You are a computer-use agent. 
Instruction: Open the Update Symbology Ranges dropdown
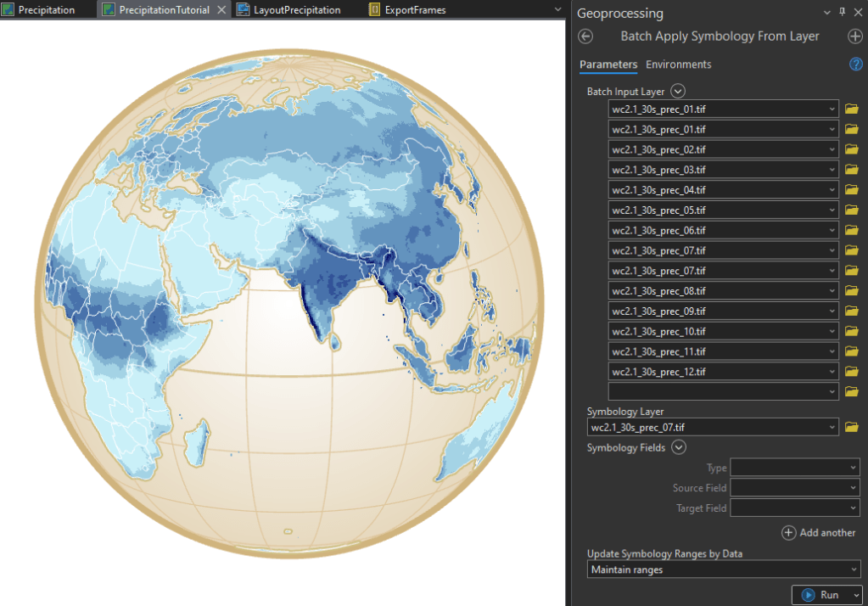point(724,570)
